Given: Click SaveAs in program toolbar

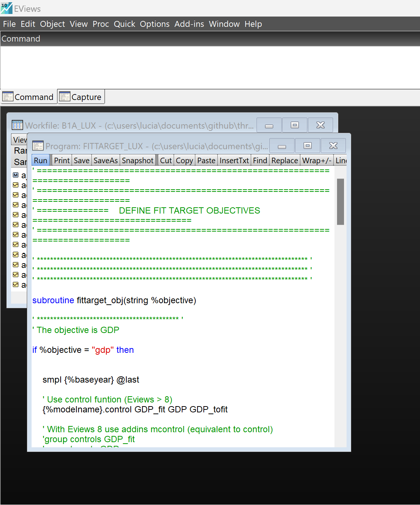Looking at the screenshot, I should point(106,161).
